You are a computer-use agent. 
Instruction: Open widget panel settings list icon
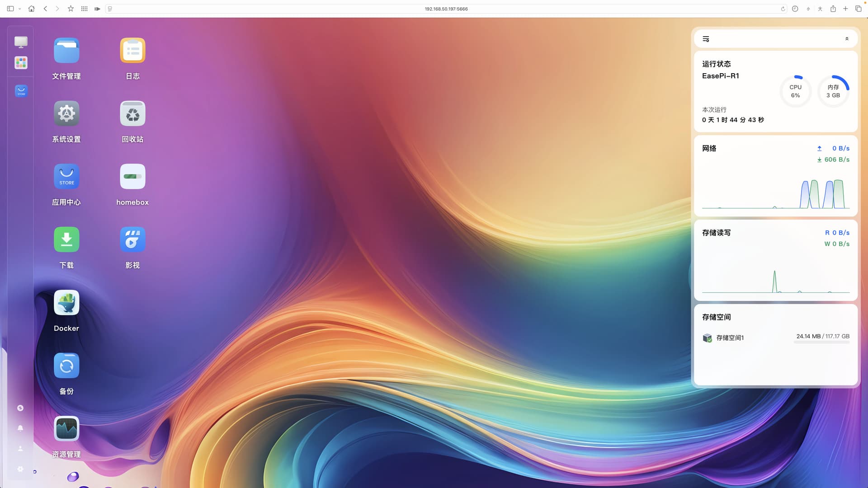[706, 39]
